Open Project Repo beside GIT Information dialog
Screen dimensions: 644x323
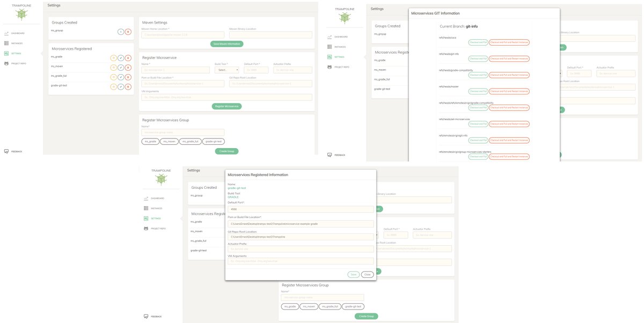(339, 67)
